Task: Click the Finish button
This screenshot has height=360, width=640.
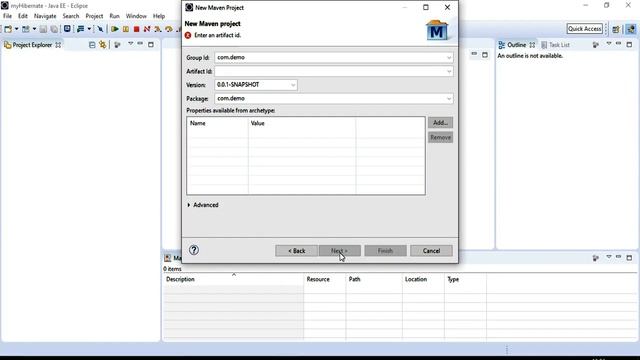Action: coord(385,251)
